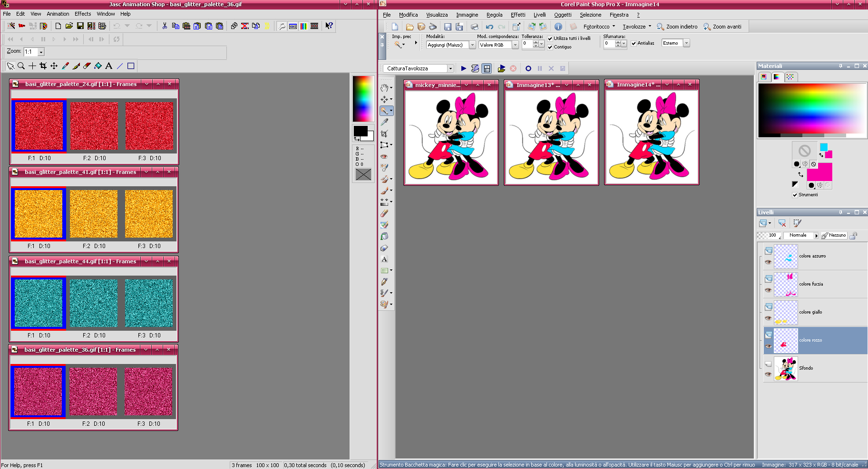Hide 'colore giallo' layer eye icon

(768, 318)
